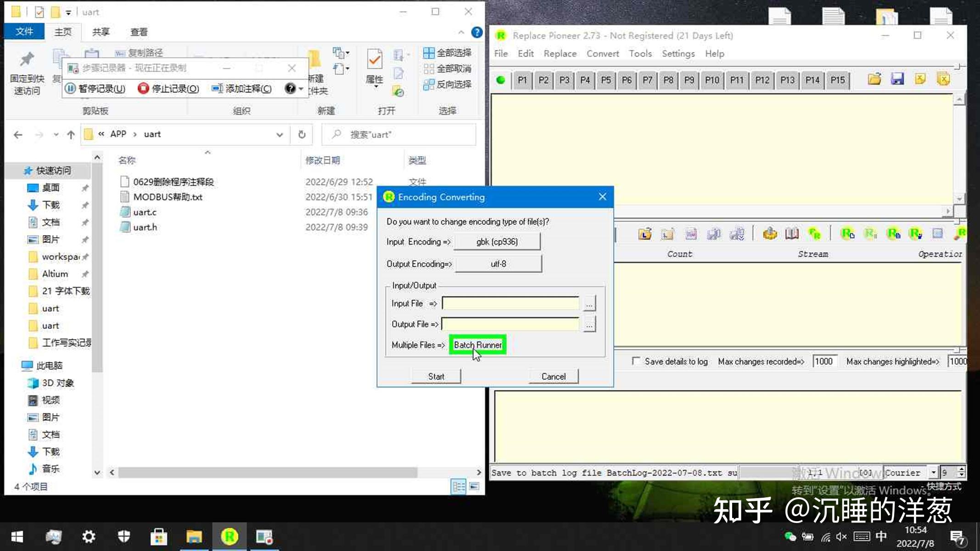
Task: Open the Convert menu in Replace Pioneer
Action: click(x=602, y=54)
